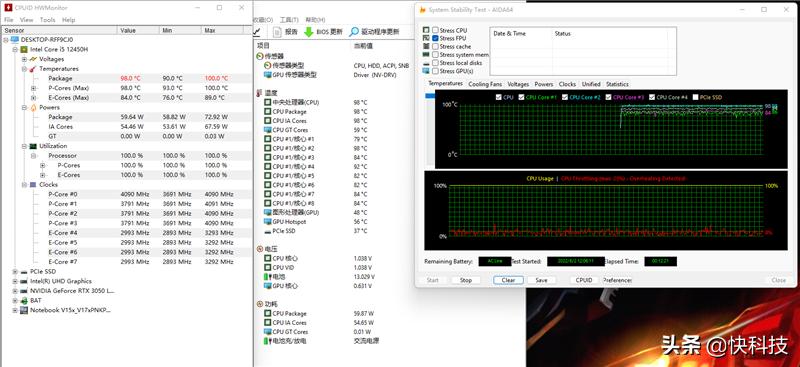Expand the Voltages tree node
The width and height of the screenshot is (800, 367).
(x=24, y=59)
